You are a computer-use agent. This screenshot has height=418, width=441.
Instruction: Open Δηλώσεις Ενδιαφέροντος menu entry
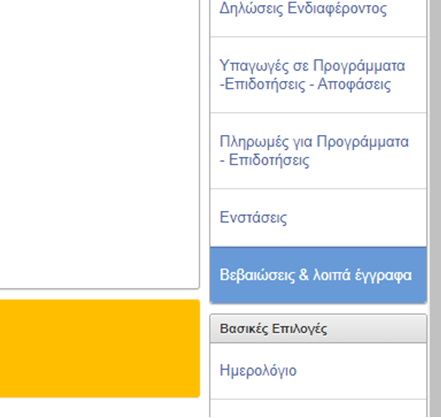[318, 17]
